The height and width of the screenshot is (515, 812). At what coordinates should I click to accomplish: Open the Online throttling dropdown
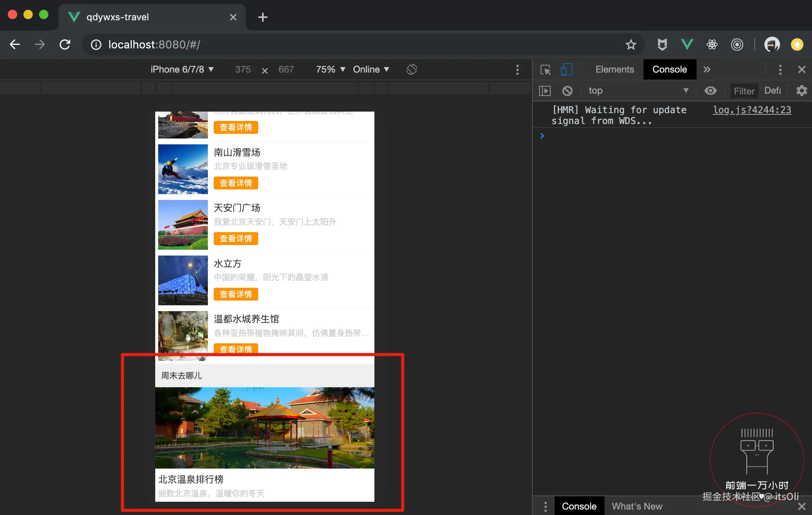tap(371, 69)
